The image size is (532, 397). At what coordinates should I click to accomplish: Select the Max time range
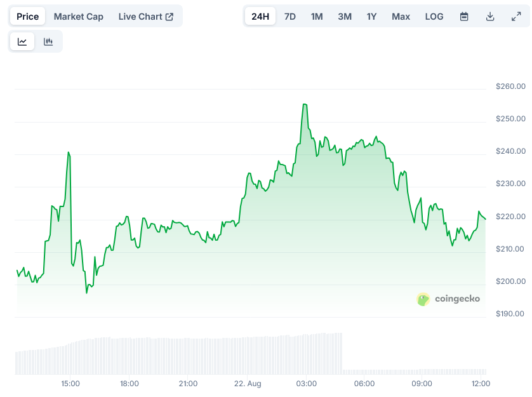click(x=401, y=17)
